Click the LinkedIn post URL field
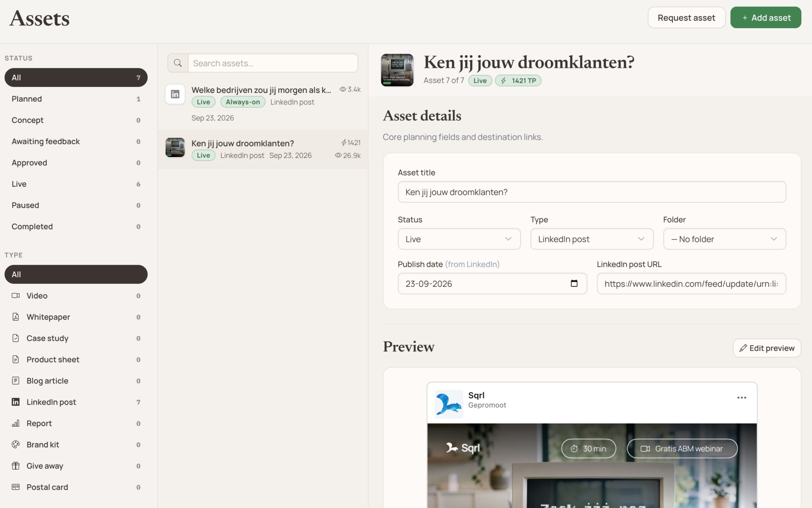 click(x=691, y=283)
